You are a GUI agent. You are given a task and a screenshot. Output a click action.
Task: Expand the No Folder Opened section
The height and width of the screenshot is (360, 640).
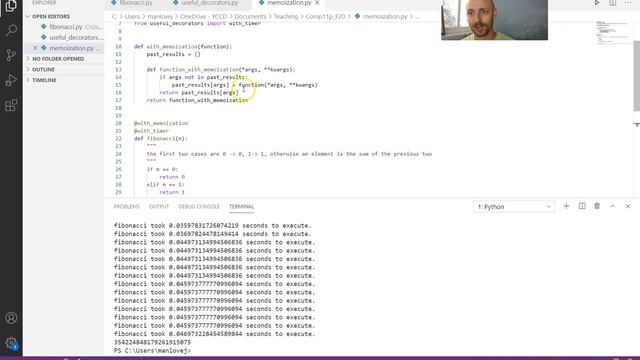tap(63, 59)
